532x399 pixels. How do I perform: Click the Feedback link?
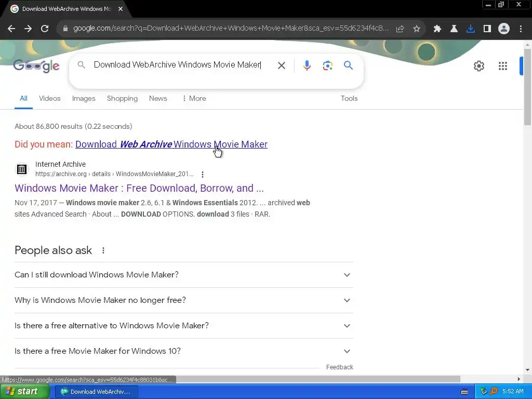click(x=339, y=367)
